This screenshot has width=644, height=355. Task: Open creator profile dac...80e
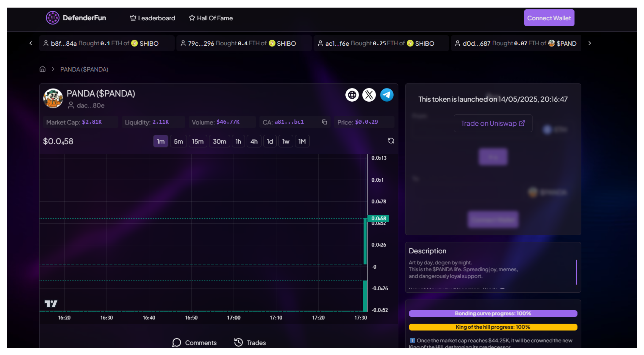click(86, 105)
